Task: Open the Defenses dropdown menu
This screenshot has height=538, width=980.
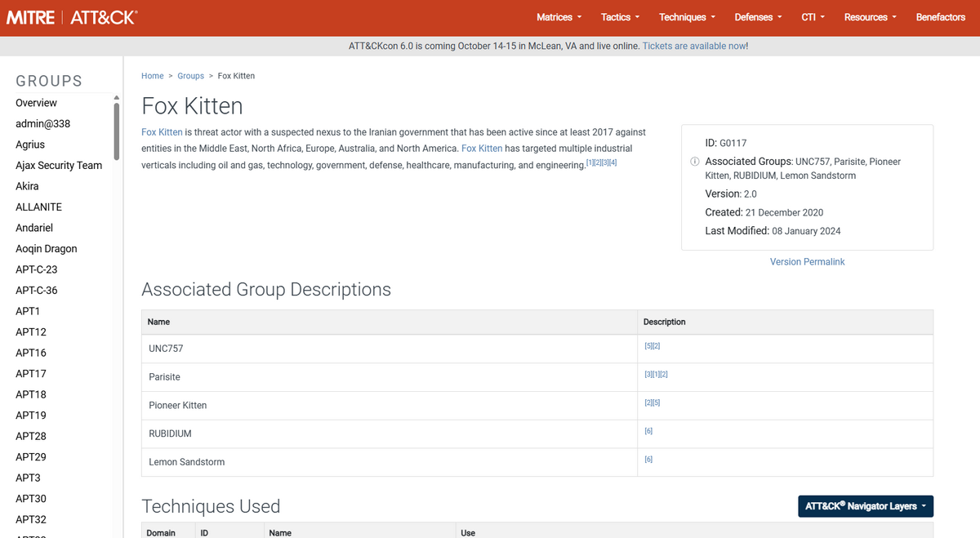Action: click(759, 17)
